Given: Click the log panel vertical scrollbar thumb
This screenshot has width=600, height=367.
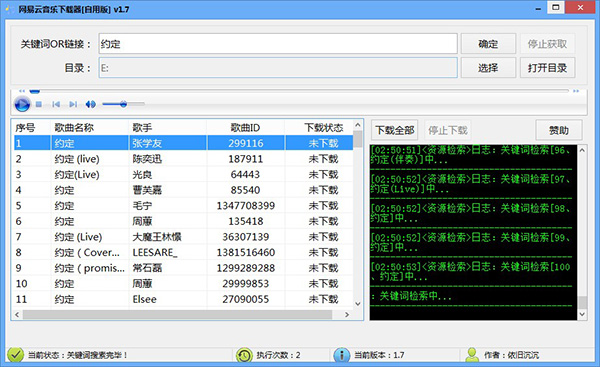Looking at the screenshot, I should tap(582, 302).
